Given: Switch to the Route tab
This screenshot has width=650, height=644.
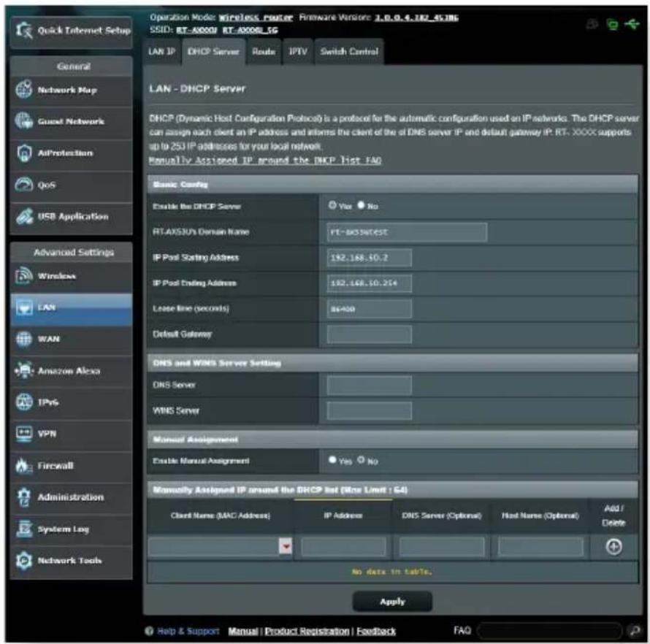Looking at the screenshot, I should click(x=264, y=51).
